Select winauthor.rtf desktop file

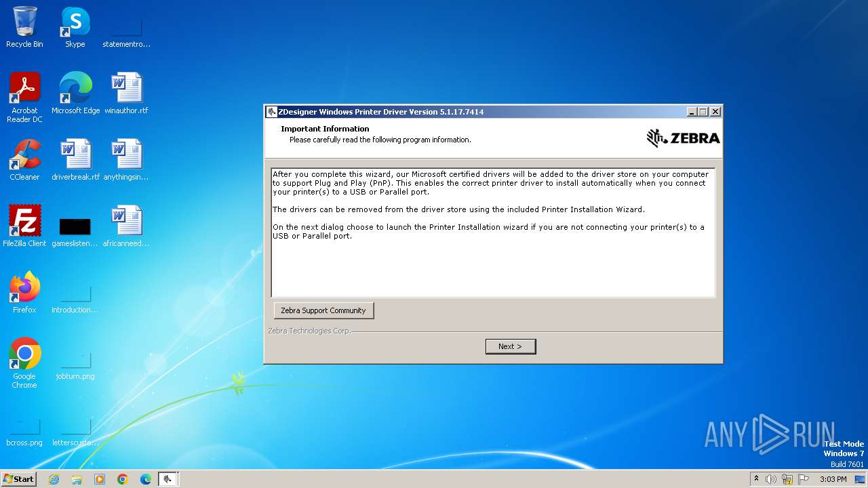(126, 94)
